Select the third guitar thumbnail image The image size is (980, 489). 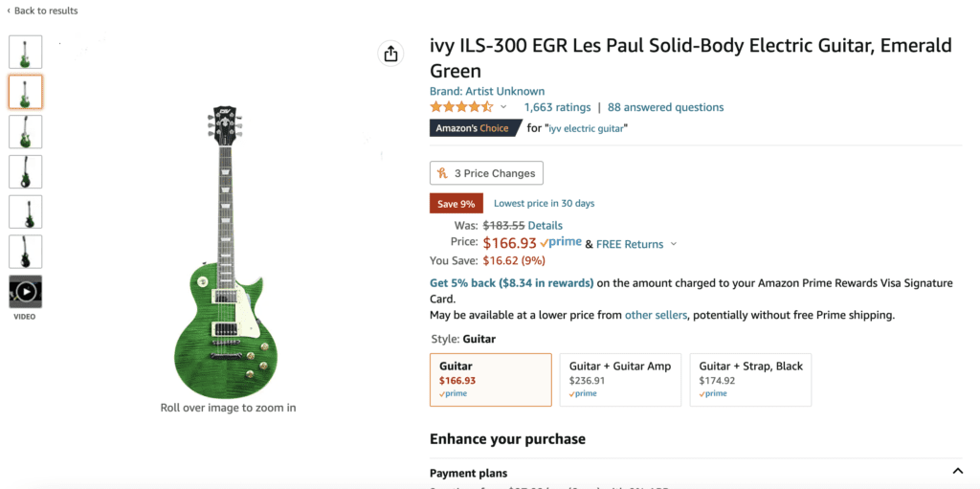pyautogui.click(x=26, y=132)
